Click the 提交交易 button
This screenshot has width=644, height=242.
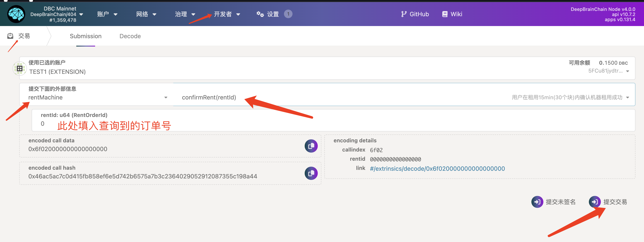pos(608,202)
